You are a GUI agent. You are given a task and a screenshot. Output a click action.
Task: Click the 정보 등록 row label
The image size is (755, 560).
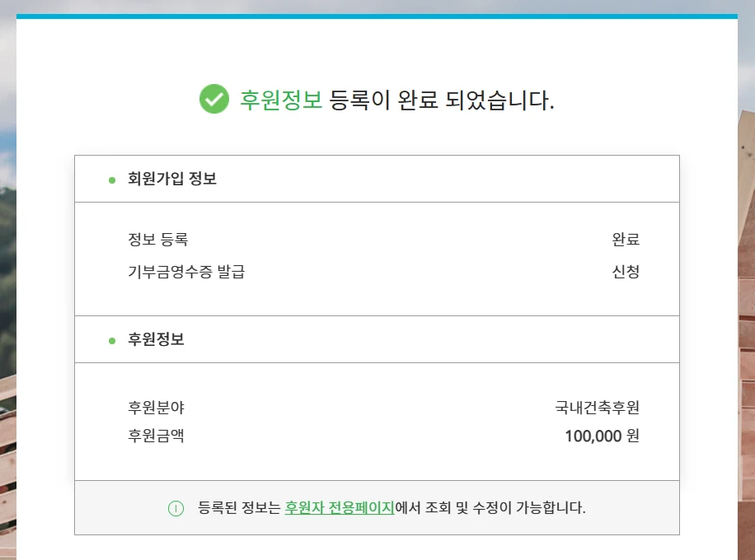(x=158, y=239)
